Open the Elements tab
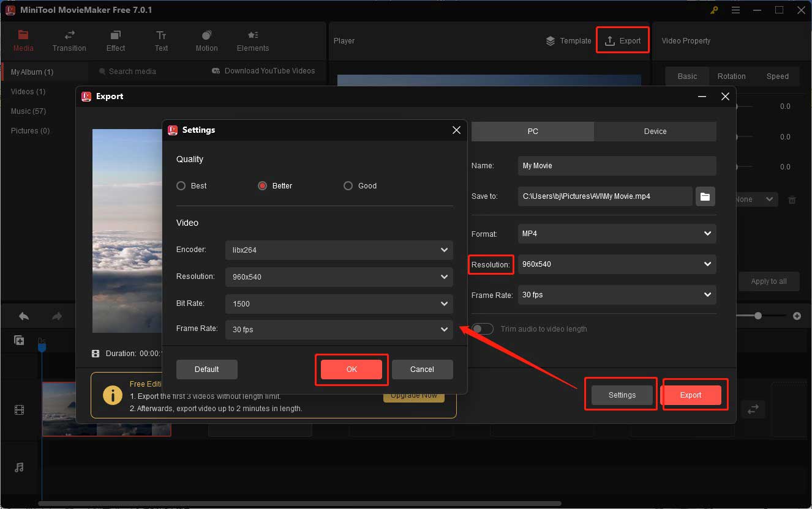 [253, 40]
